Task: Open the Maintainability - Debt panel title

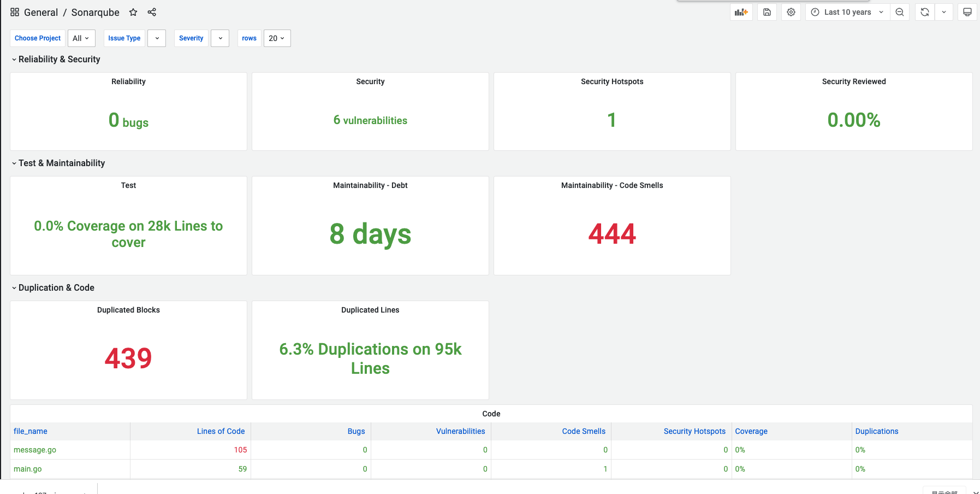Action: pos(370,185)
